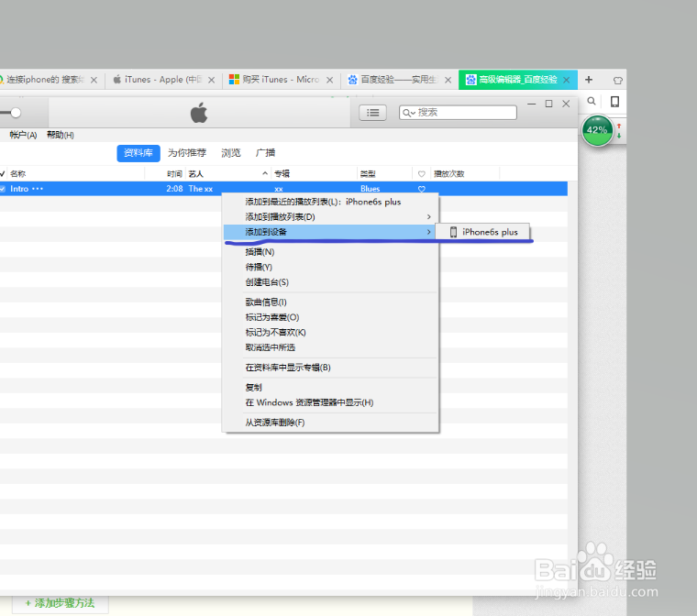Open 歌曲信息(I) from context menu
Viewport: 697px width, 616px height.
pyautogui.click(x=330, y=302)
